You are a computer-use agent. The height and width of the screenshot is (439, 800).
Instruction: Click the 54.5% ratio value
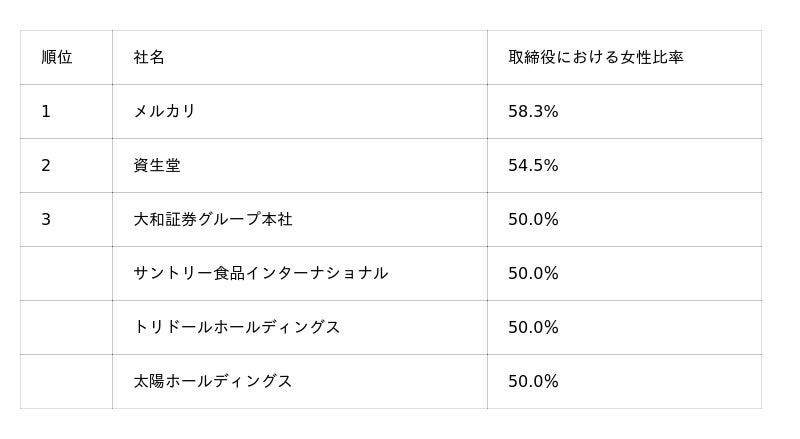coord(533,166)
